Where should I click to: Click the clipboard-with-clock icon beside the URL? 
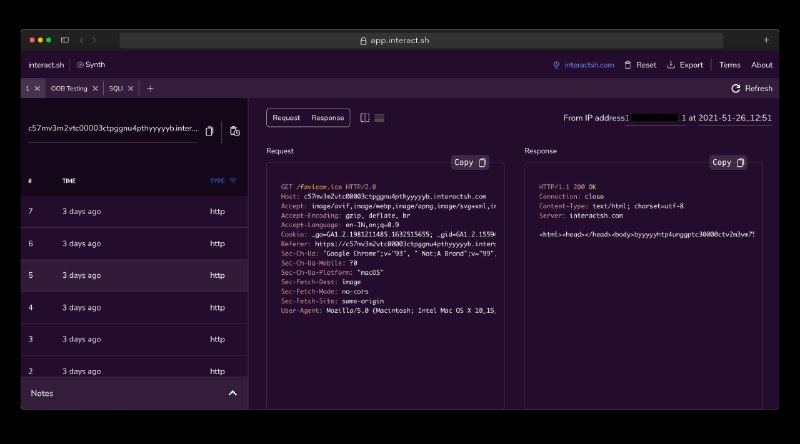[234, 131]
